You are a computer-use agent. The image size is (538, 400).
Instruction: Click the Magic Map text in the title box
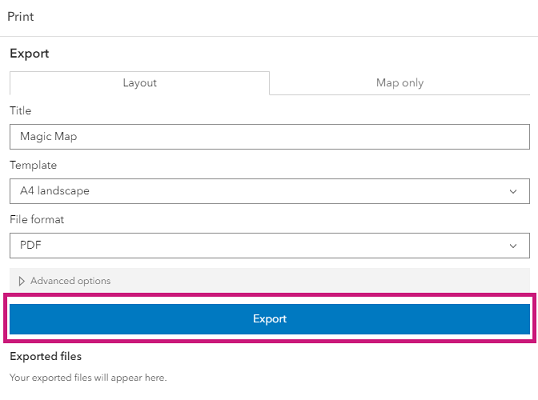48,137
